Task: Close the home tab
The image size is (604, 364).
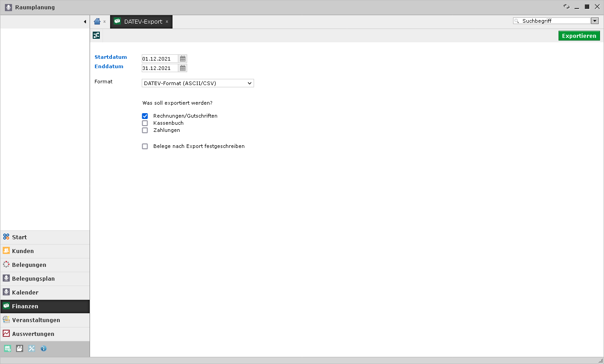Action: (x=105, y=21)
